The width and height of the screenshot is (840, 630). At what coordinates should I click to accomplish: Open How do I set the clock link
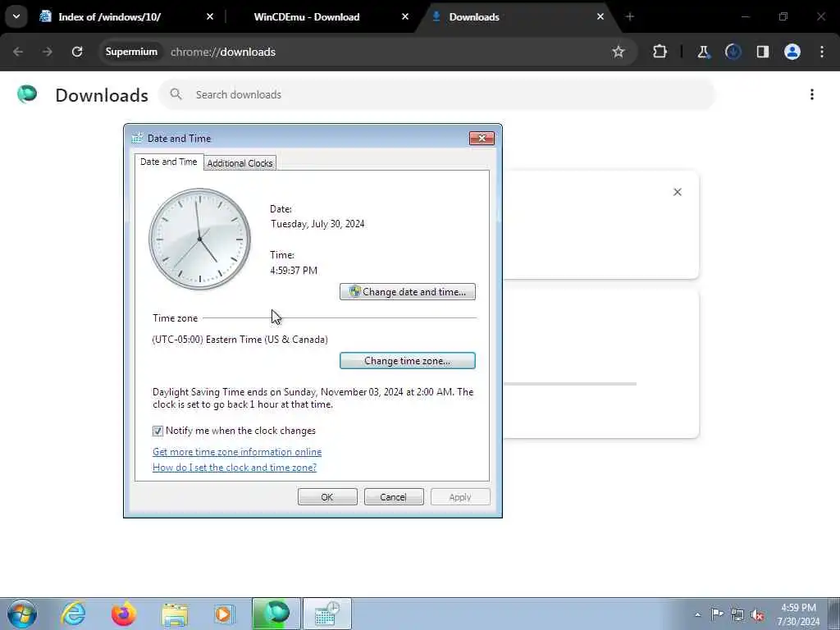(x=234, y=467)
